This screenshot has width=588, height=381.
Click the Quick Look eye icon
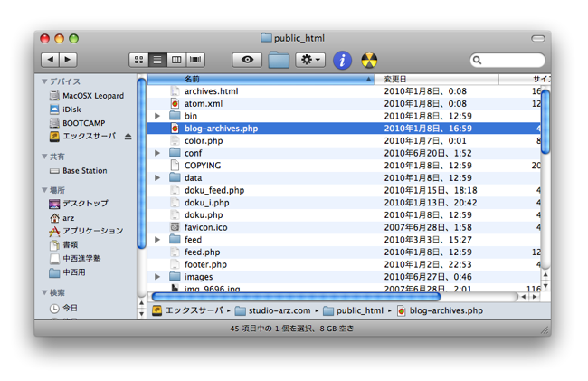[x=247, y=60]
